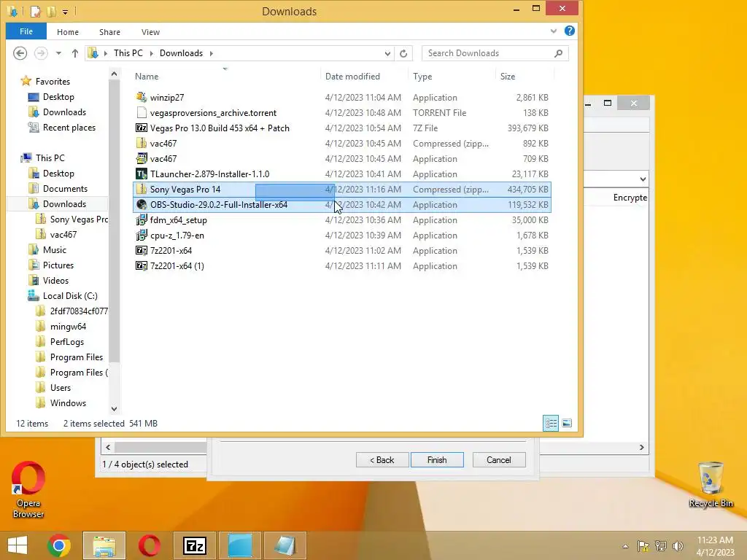The image size is (747, 560).
Task: Sort files by the Size column
Action: pos(508,76)
